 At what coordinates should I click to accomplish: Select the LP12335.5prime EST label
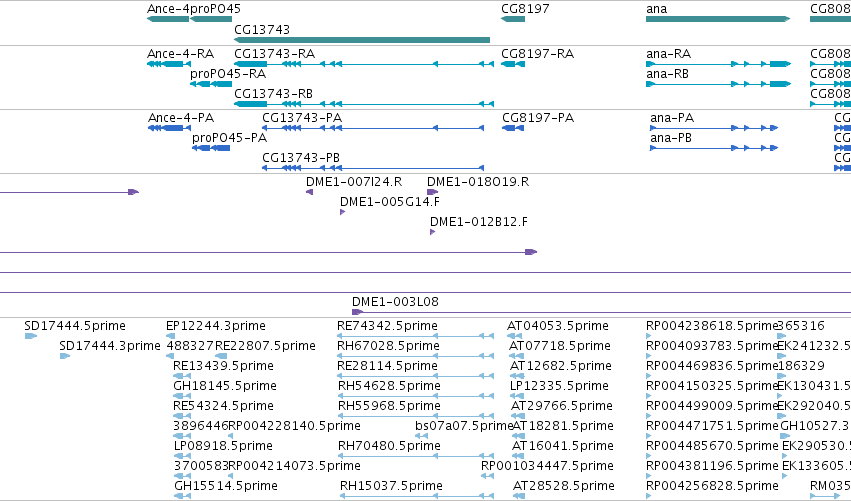pyautogui.click(x=559, y=386)
